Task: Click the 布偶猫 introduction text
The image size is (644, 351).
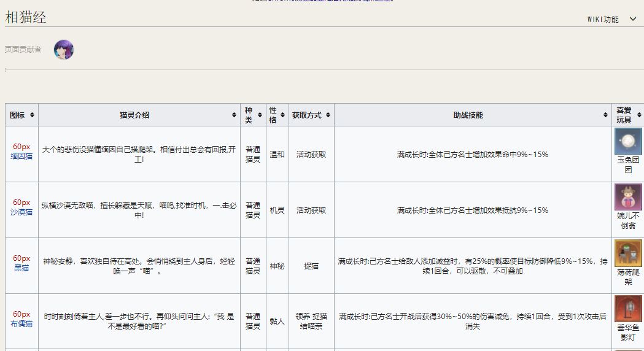Action: click(x=139, y=322)
